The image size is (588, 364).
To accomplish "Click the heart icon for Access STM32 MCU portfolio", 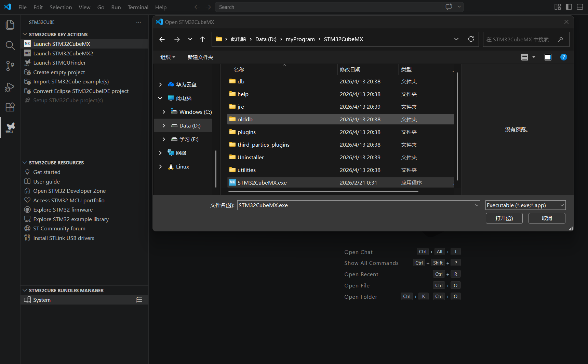I will [27, 200].
